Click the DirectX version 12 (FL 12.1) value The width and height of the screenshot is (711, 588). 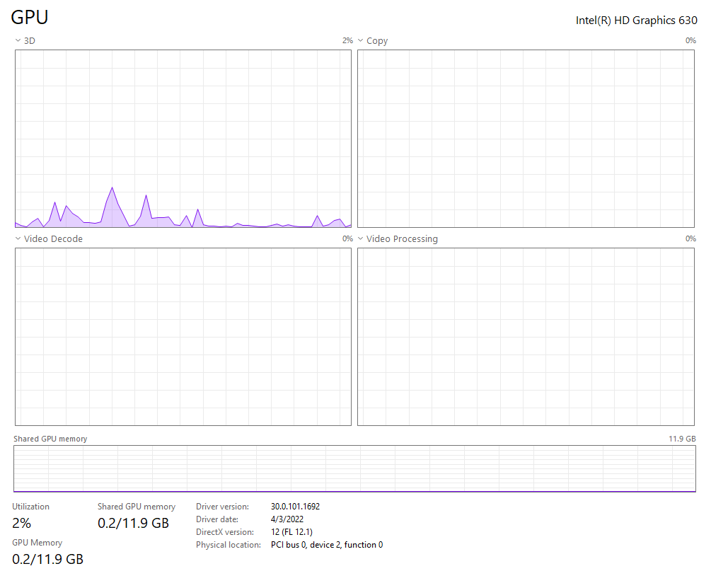tap(291, 532)
